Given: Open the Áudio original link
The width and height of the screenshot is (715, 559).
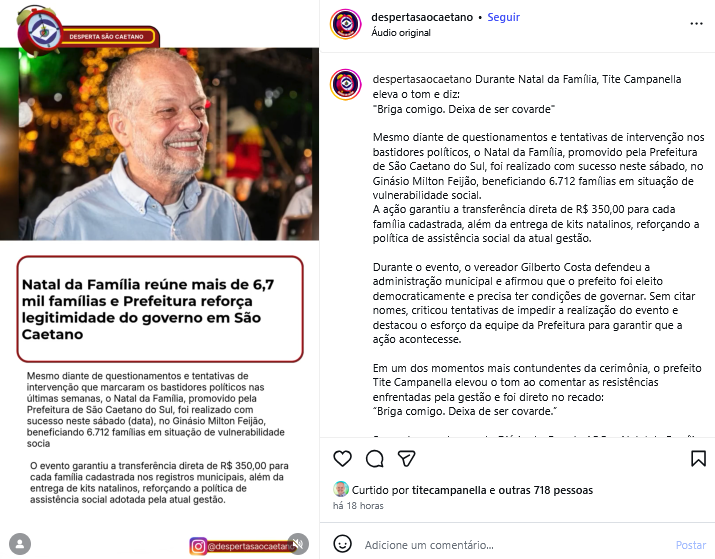Looking at the screenshot, I should (x=401, y=32).
